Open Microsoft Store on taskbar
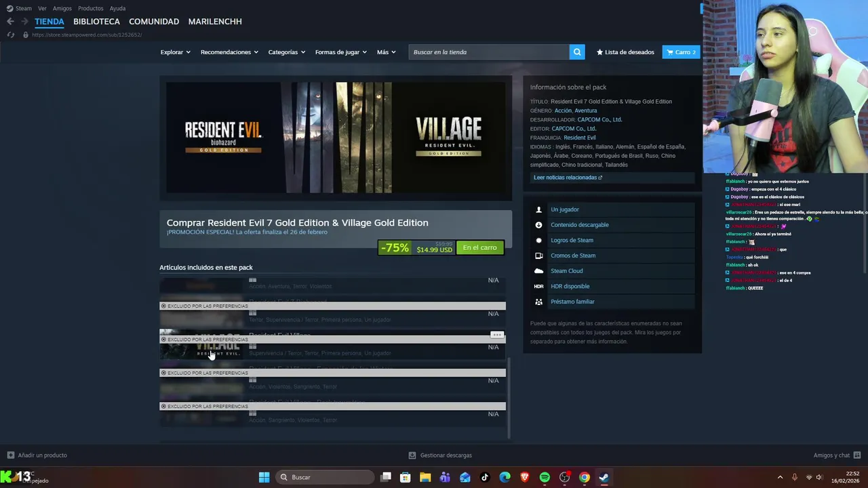The height and width of the screenshot is (488, 868). [x=406, y=477]
